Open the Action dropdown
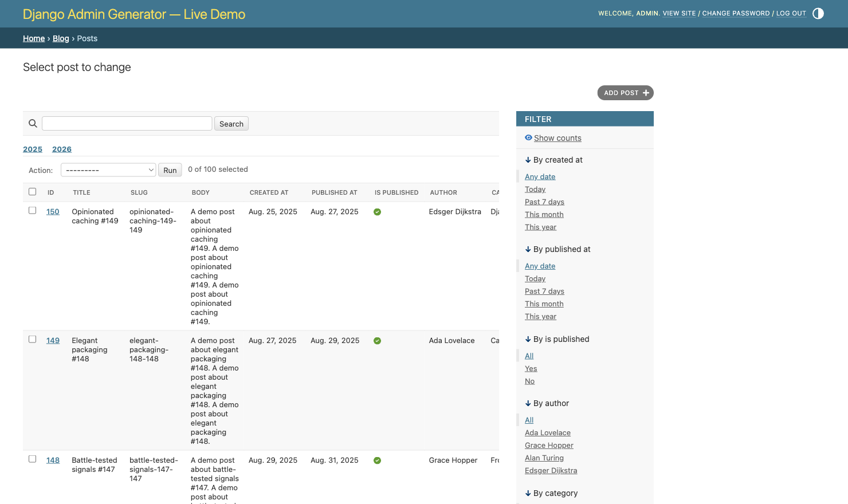 (108, 170)
